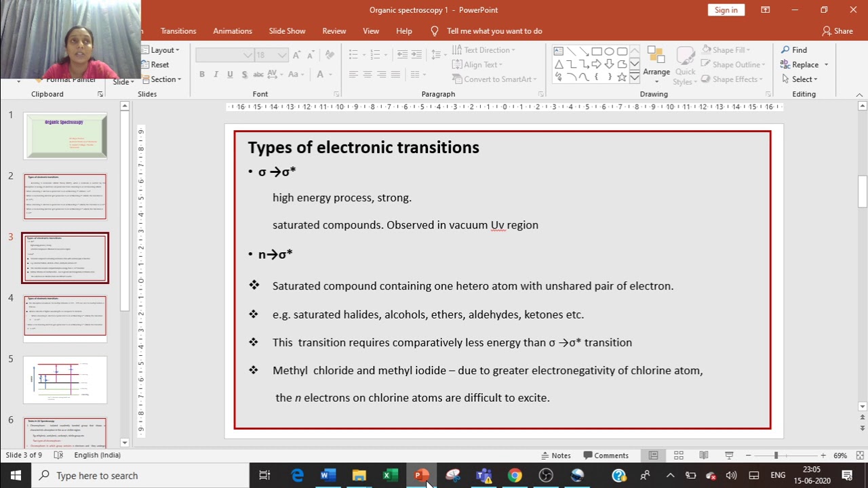
Task: Open Align Text dropdown
Action: [x=477, y=64]
